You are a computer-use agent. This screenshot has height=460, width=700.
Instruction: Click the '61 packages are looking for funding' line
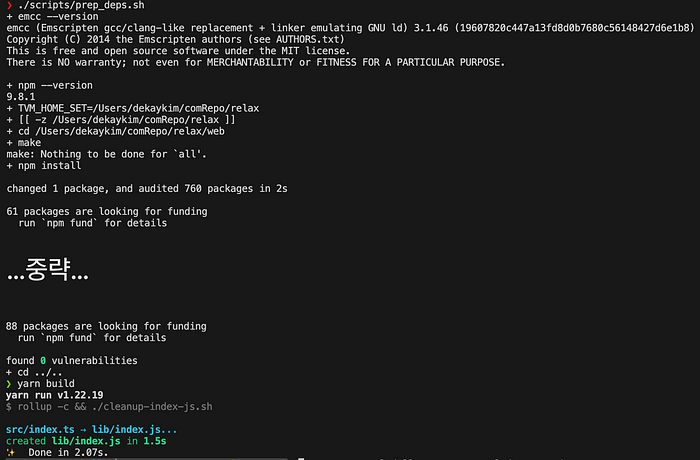pyautogui.click(x=107, y=211)
